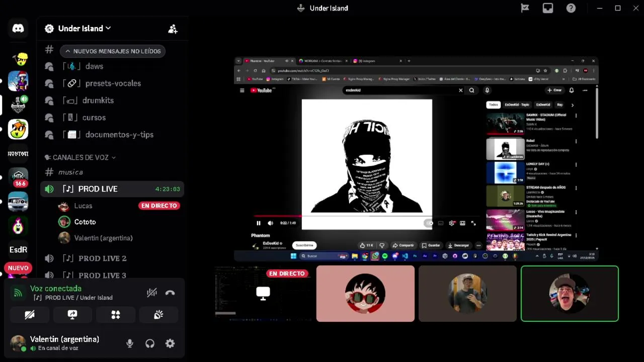Open Discord direct messages home icon
644x362 pixels.
click(18, 29)
